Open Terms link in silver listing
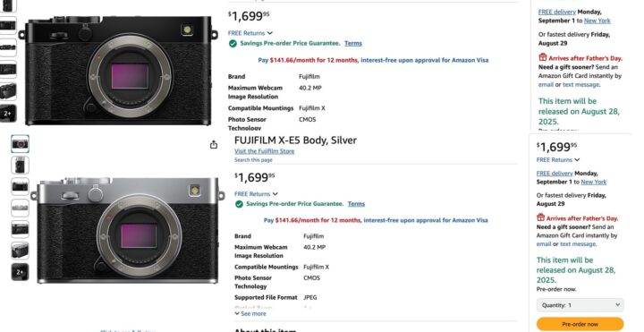Image resolution: width=644 pixels, height=332 pixels. [x=356, y=204]
